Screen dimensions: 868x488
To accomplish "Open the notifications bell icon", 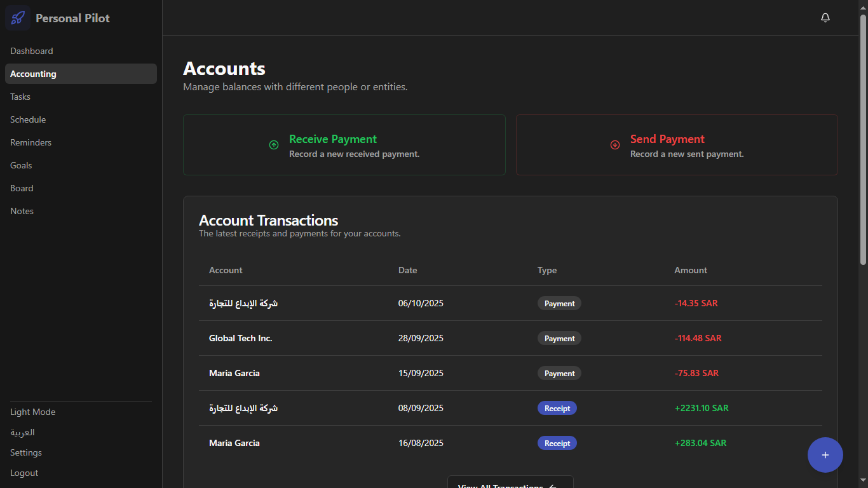I will [825, 18].
